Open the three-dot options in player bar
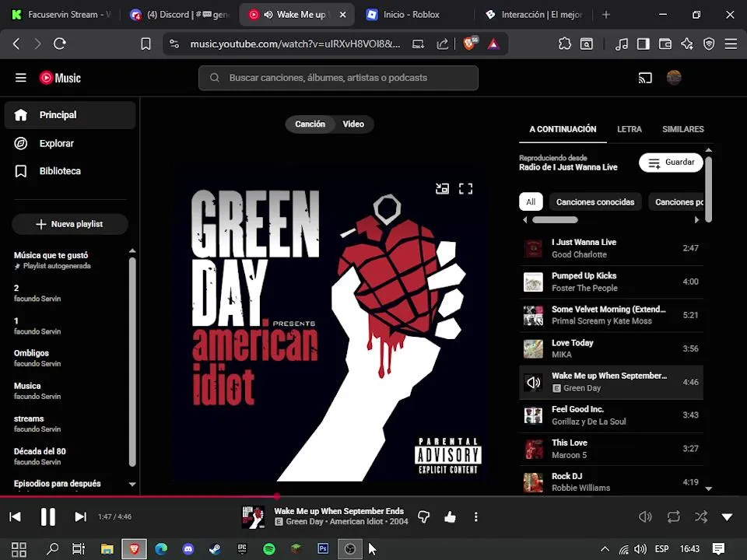747x560 pixels. tap(475, 516)
